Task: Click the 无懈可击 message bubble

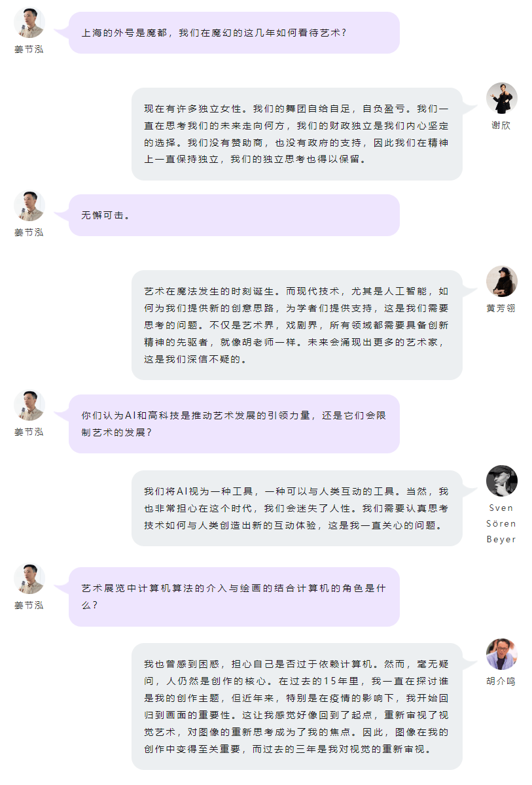Action: point(234,215)
